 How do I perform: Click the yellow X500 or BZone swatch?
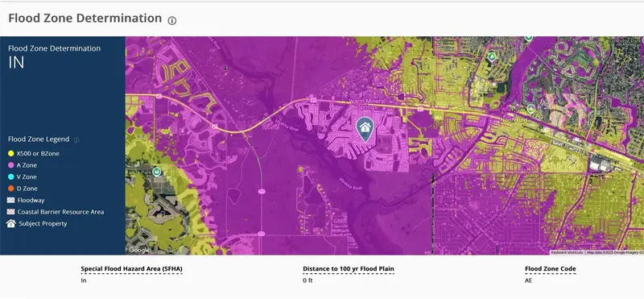pos(11,153)
